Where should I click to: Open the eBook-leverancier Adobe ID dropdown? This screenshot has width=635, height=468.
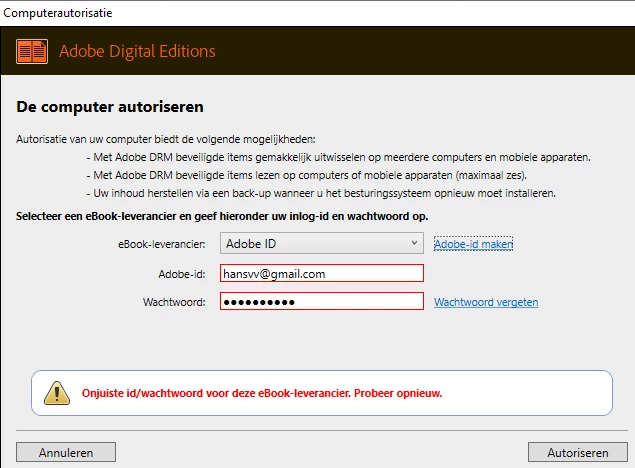[x=322, y=243]
